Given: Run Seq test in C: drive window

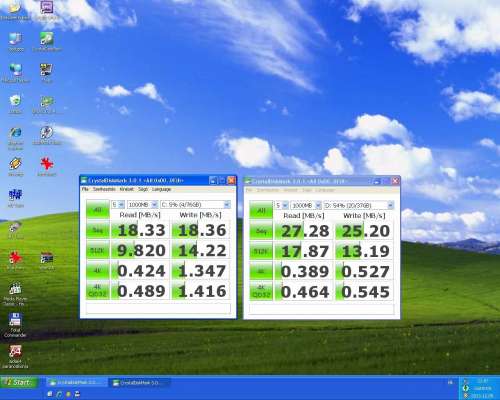Looking at the screenshot, I should pos(98,230).
